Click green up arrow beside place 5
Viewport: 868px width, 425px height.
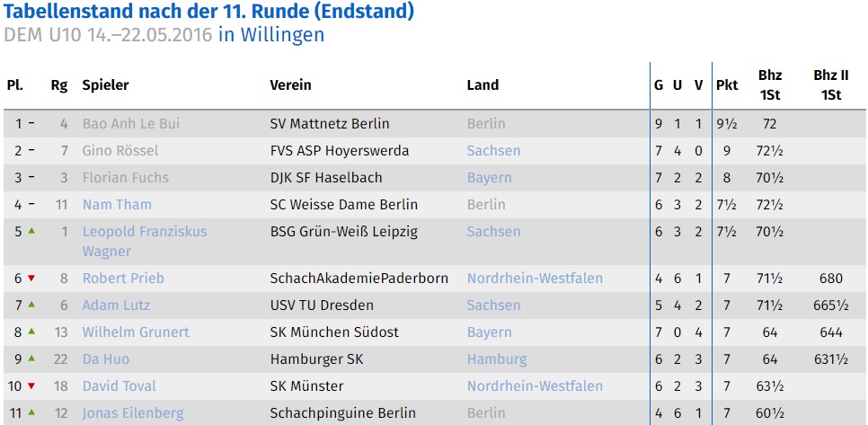click(x=31, y=231)
